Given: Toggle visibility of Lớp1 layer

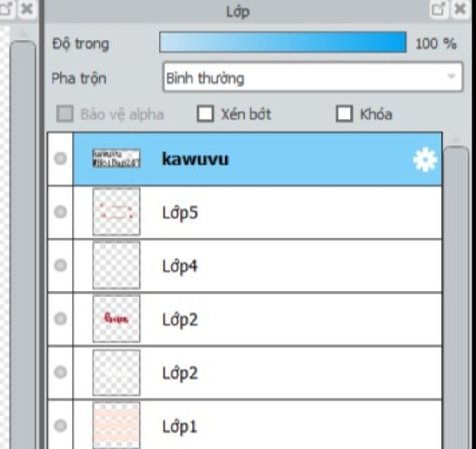Looking at the screenshot, I should coord(60,425).
